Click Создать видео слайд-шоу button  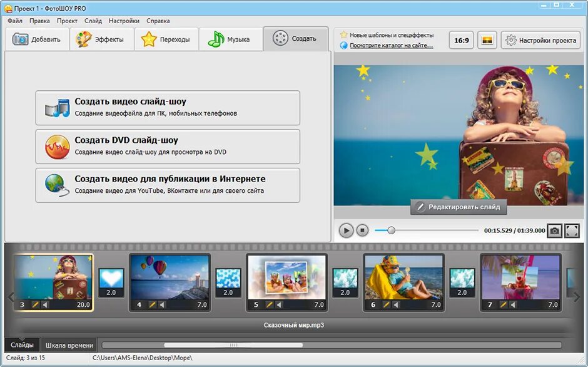click(168, 108)
